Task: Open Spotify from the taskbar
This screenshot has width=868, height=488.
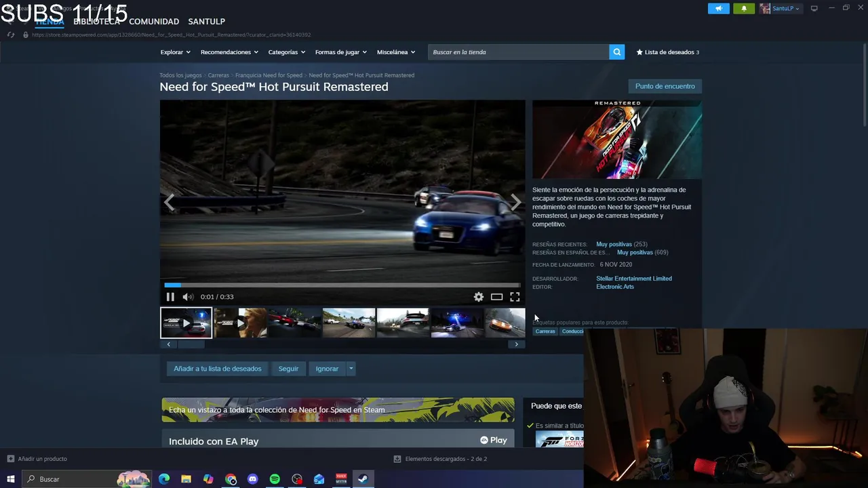Action: [x=275, y=479]
